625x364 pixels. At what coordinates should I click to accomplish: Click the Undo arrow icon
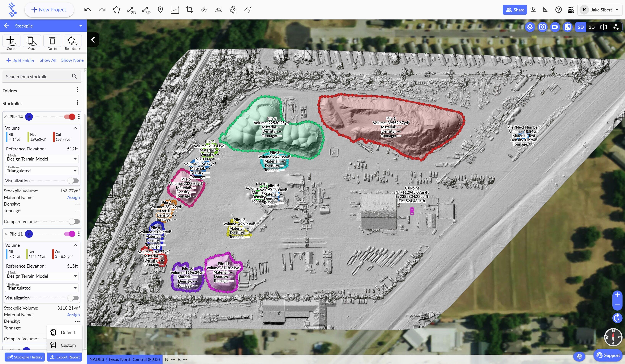(87, 10)
